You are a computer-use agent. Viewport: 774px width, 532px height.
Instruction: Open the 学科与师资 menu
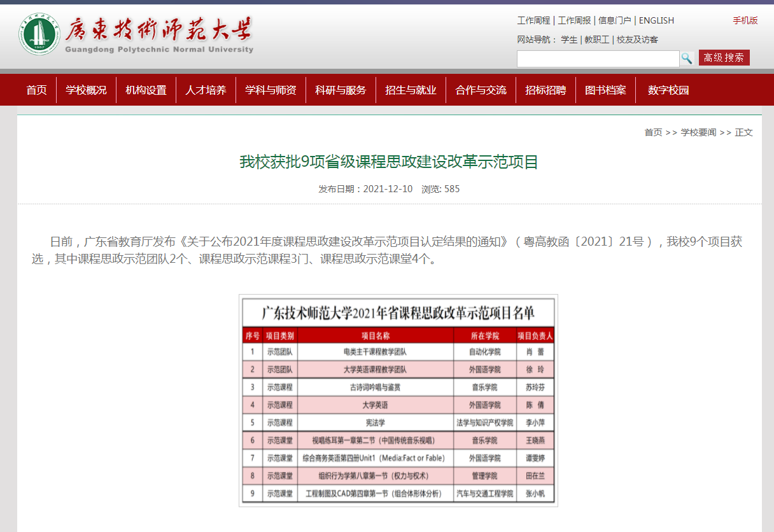(271, 90)
